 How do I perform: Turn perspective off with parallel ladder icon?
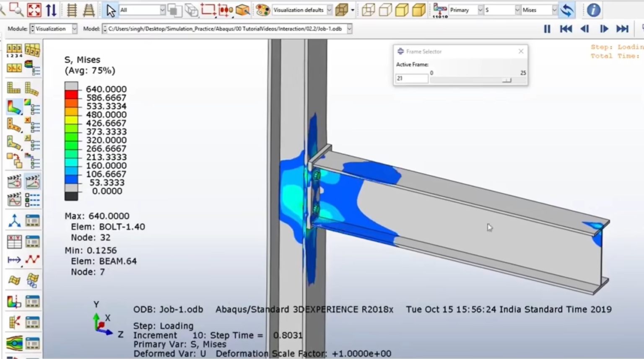pyautogui.click(x=72, y=10)
